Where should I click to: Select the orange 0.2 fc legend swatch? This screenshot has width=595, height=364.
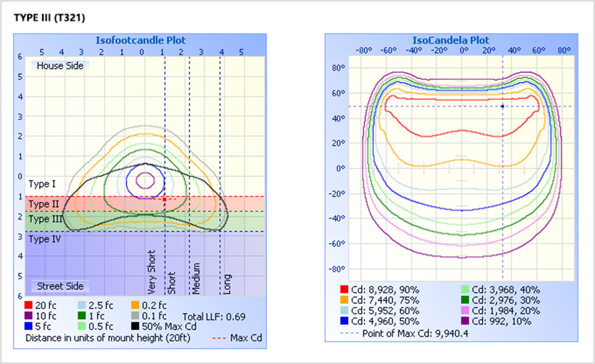coord(135,305)
